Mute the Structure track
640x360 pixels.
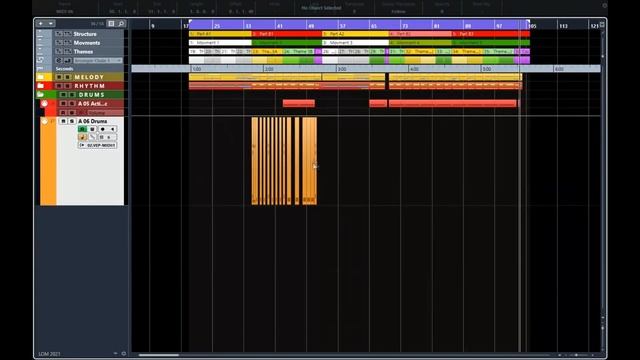[x=59, y=34]
